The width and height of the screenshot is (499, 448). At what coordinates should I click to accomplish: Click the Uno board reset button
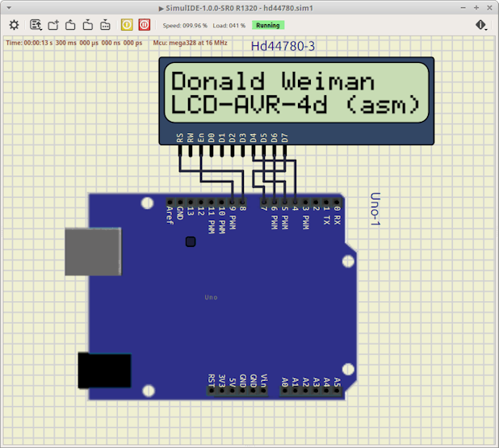(x=191, y=242)
